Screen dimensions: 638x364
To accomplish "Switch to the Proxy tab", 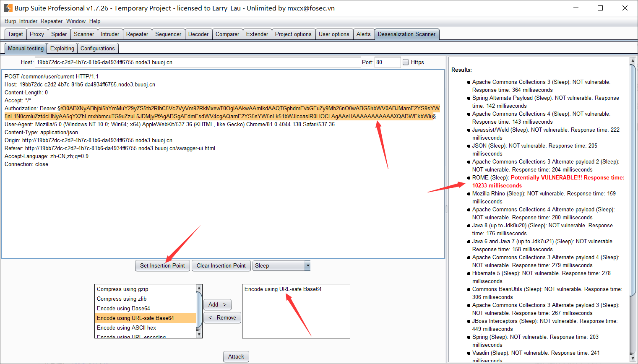I will pos(37,34).
